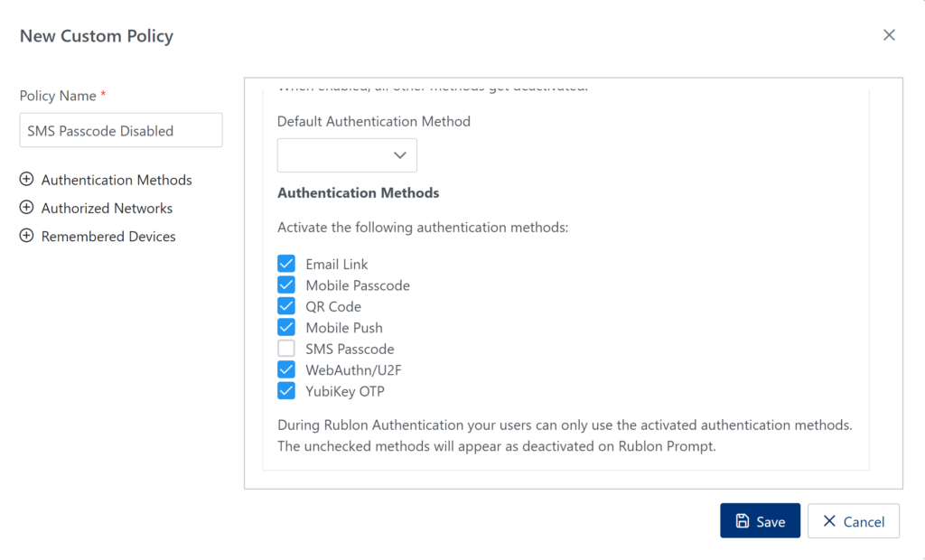Uncheck the Email Link checkbox

click(x=286, y=264)
